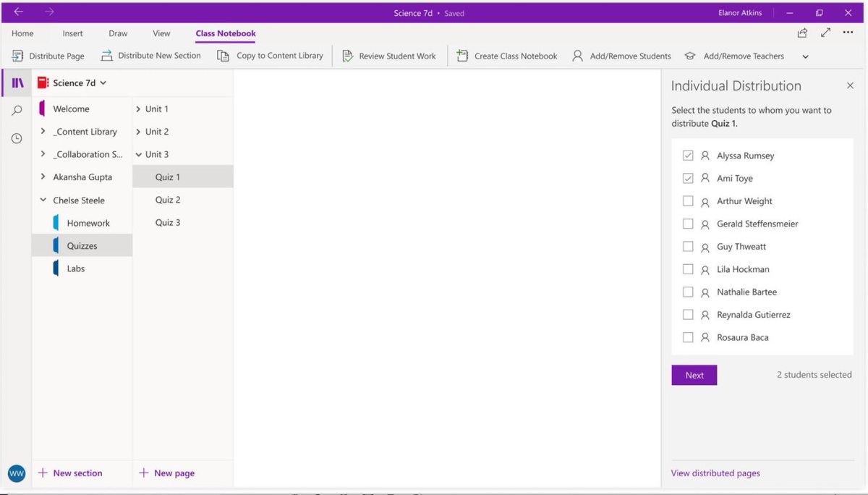Click the share icon at top right

[x=802, y=33]
